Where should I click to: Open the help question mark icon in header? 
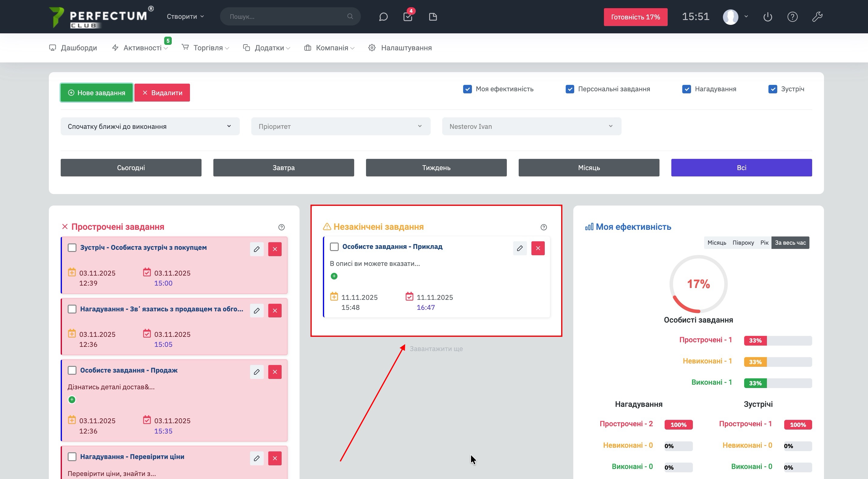pyautogui.click(x=792, y=17)
